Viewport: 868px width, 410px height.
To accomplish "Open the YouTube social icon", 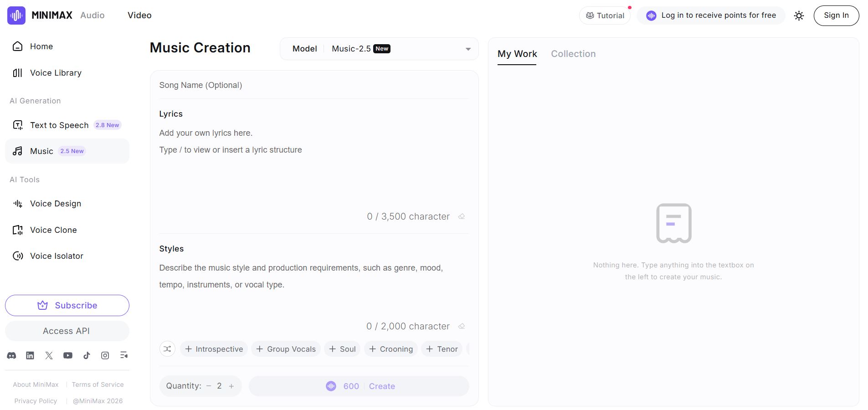I will point(68,355).
